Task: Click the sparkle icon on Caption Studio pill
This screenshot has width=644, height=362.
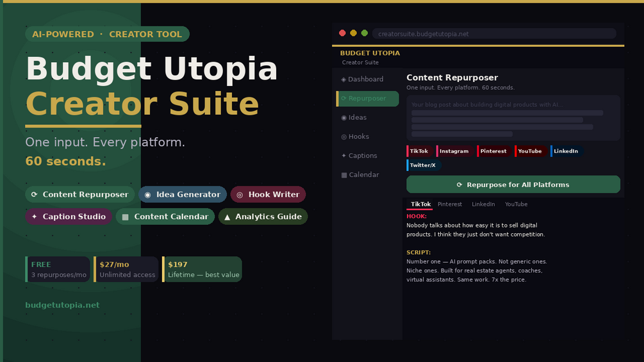Action: [35, 217]
